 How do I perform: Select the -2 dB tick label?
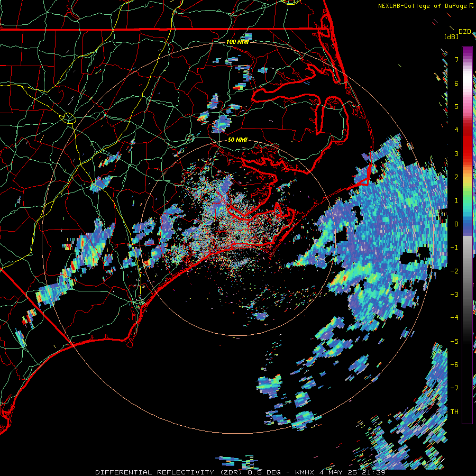[454, 271]
